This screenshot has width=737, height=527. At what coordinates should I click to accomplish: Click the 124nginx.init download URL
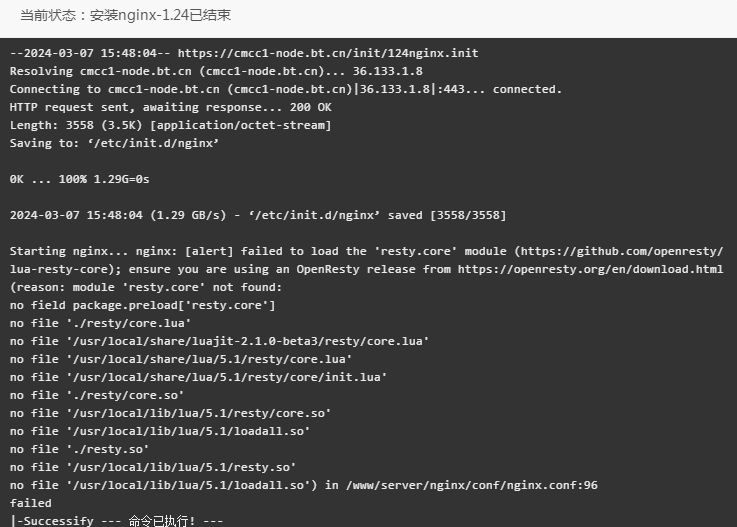tap(328, 53)
